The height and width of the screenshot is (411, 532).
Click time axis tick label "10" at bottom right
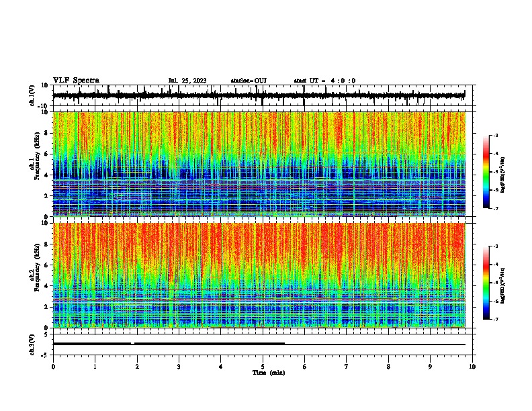pyautogui.click(x=472, y=367)
